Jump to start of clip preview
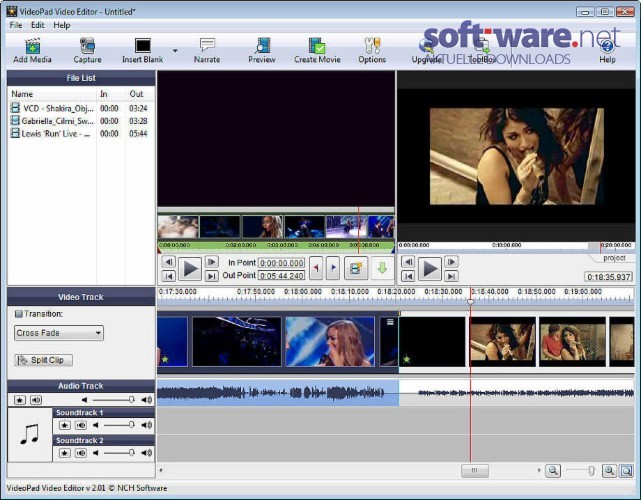The width and height of the screenshot is (641, 500). pyautogui.click(x=168, y=276)
